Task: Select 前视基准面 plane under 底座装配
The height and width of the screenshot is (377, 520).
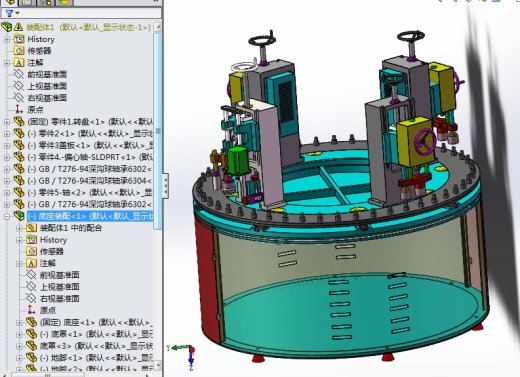Action: pyautogui.click(x=60, y=275)
